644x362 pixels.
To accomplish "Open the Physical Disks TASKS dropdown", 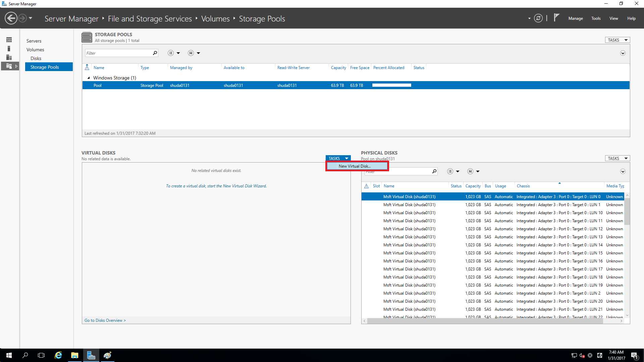I will click(618, 158).
